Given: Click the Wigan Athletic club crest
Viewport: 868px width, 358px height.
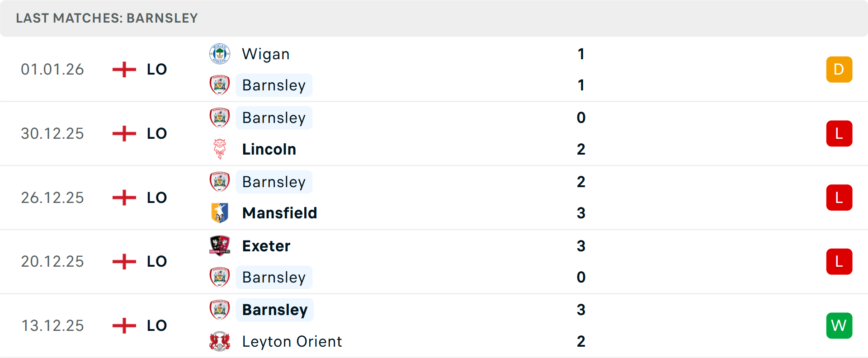Looking at the screenshot, I should point(220,54).
